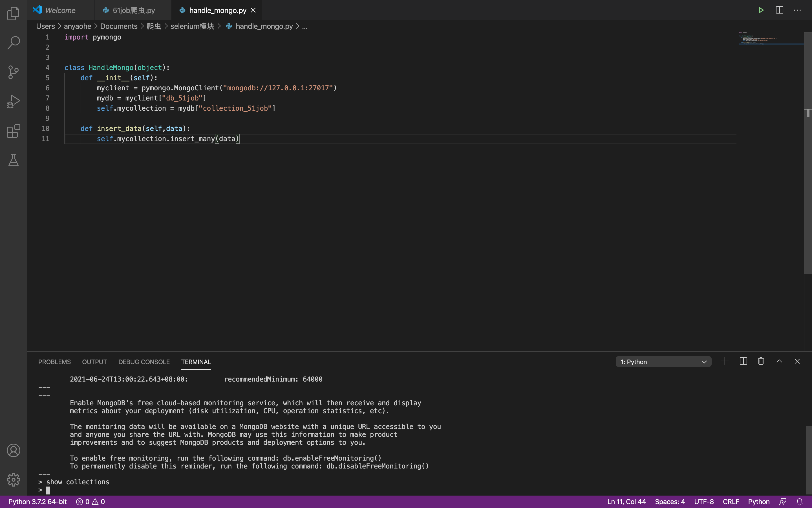This screenshot has height=508, width=812.
Task: Split the editor to the right
Action: coord(780,10)
